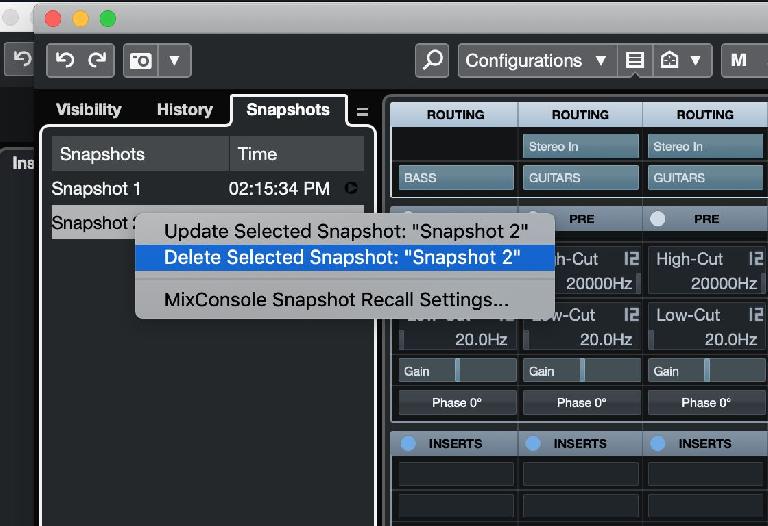Select the Snapshots tab
The image size is (768, 526).
pos(288,110)
